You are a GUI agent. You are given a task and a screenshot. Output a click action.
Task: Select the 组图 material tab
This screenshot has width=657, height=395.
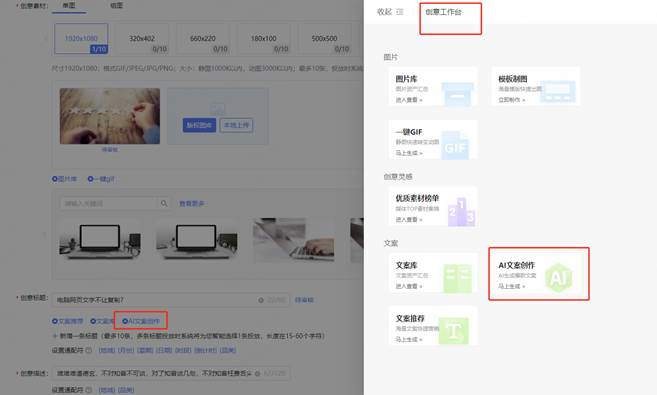(x=116, y=5)
